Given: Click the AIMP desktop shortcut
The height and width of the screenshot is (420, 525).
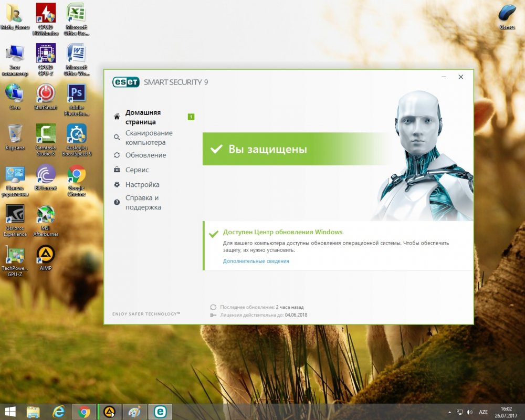Looking at the screenshot, I should click(46, 257).
